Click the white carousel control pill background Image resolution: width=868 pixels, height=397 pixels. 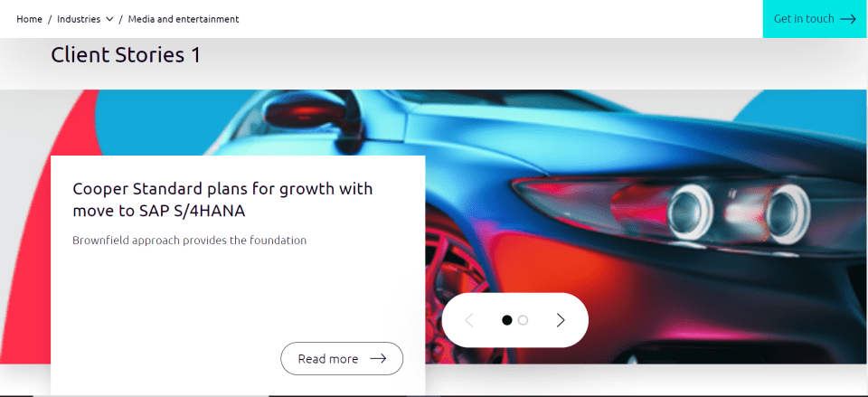(514, 320)
